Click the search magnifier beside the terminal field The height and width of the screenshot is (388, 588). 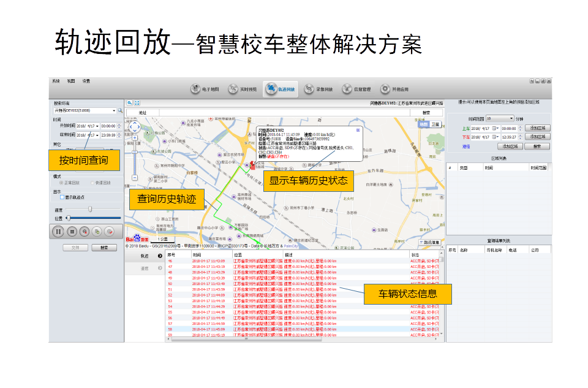coord(121,111)
